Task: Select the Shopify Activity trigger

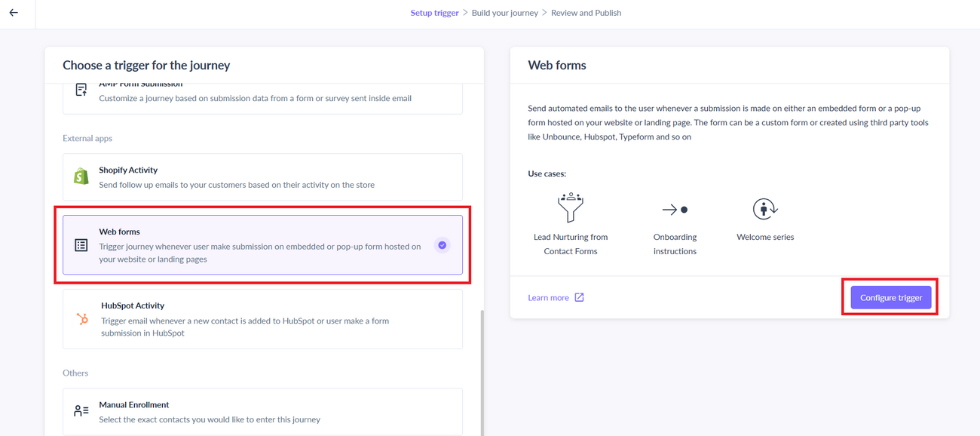Action: click(262, 177)
